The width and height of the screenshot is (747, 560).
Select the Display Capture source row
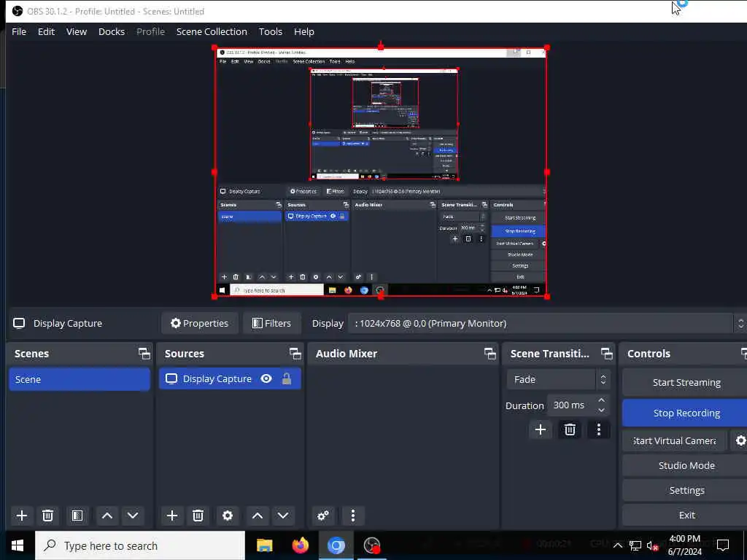[x=230, y=378]
